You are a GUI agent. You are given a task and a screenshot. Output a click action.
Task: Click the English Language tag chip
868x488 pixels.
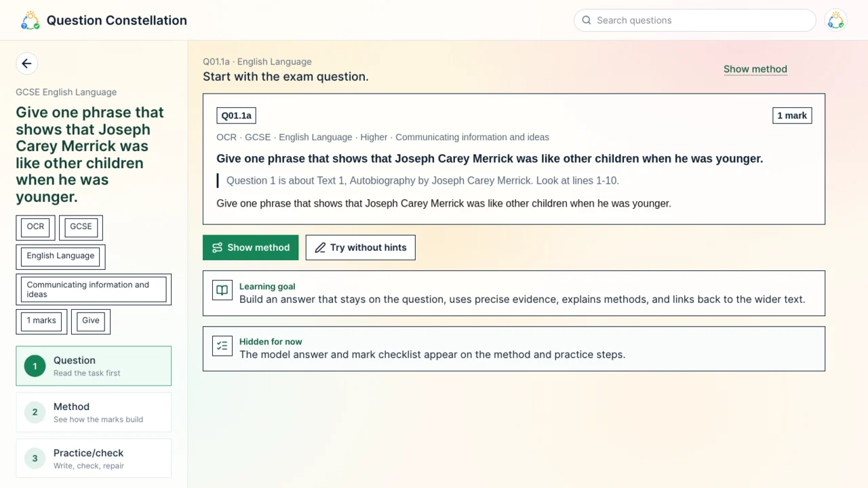60,257
